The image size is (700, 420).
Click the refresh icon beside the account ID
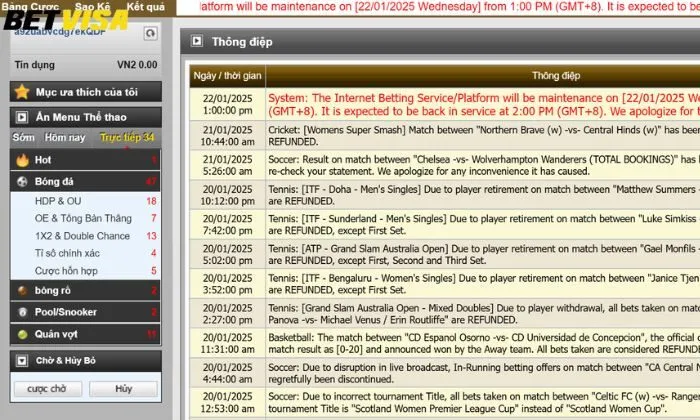coord(150,34)
